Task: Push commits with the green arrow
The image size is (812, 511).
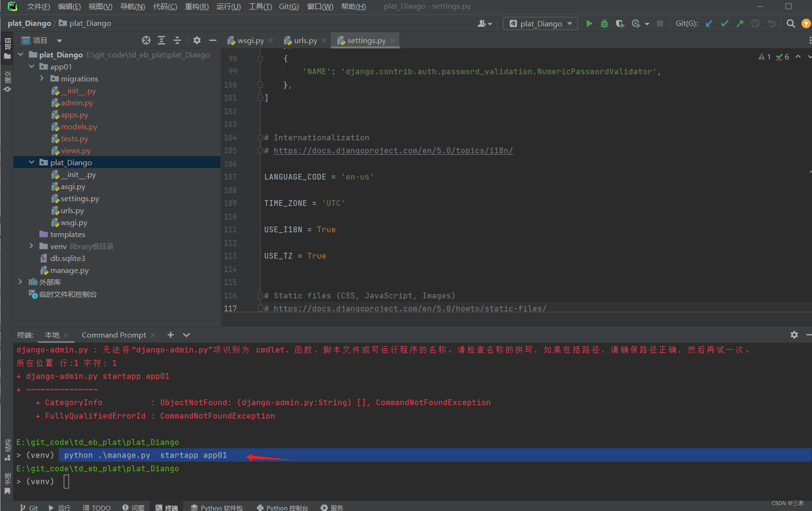Action: click(x=740, y=23)
